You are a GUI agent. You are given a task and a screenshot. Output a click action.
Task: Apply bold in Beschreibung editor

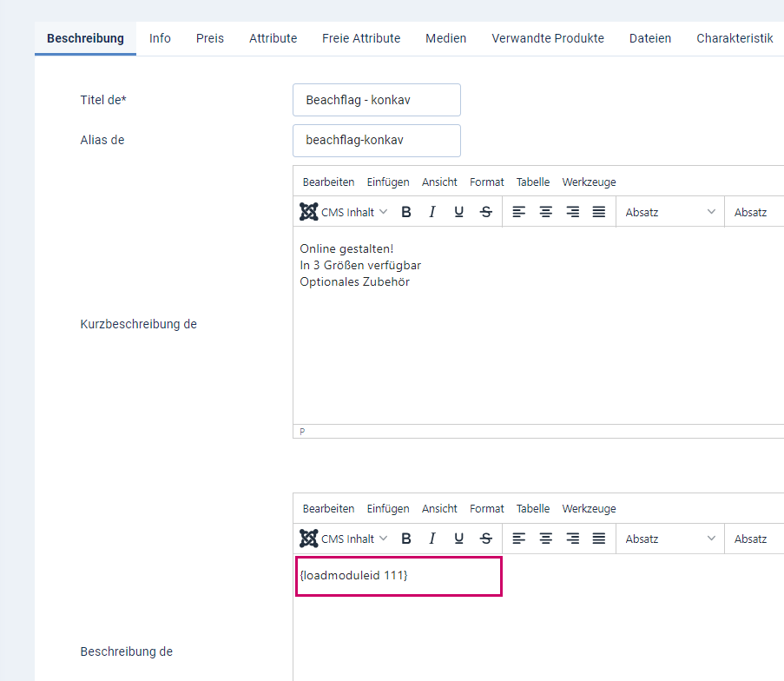[406, 539]
